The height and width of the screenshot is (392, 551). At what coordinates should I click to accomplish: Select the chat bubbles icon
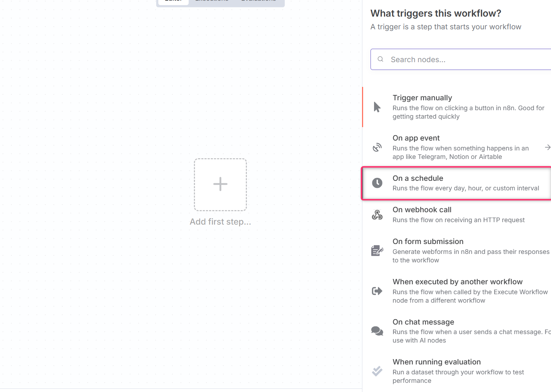tap(377, 331)
